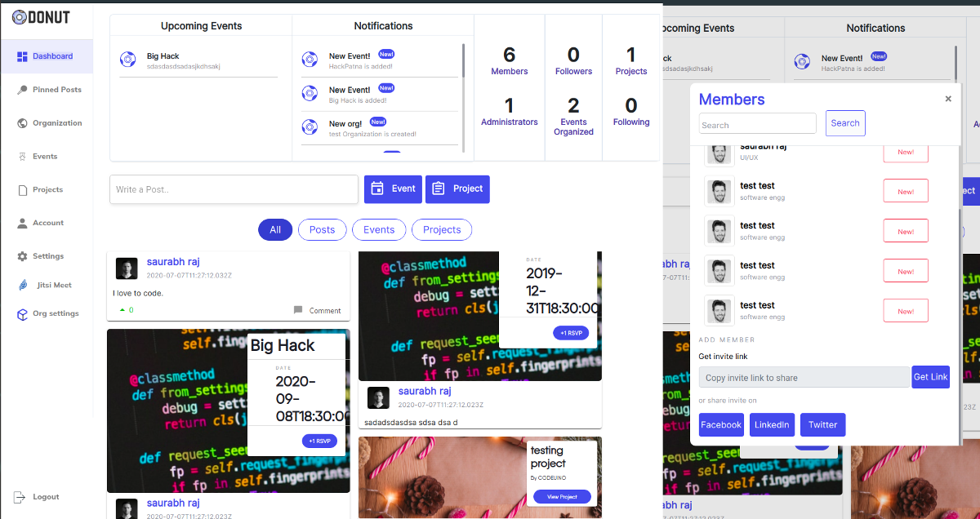The height and width of the screenshot is (519, 980).
Task: Create a new Event with the Event button
Action: point(393,189)
